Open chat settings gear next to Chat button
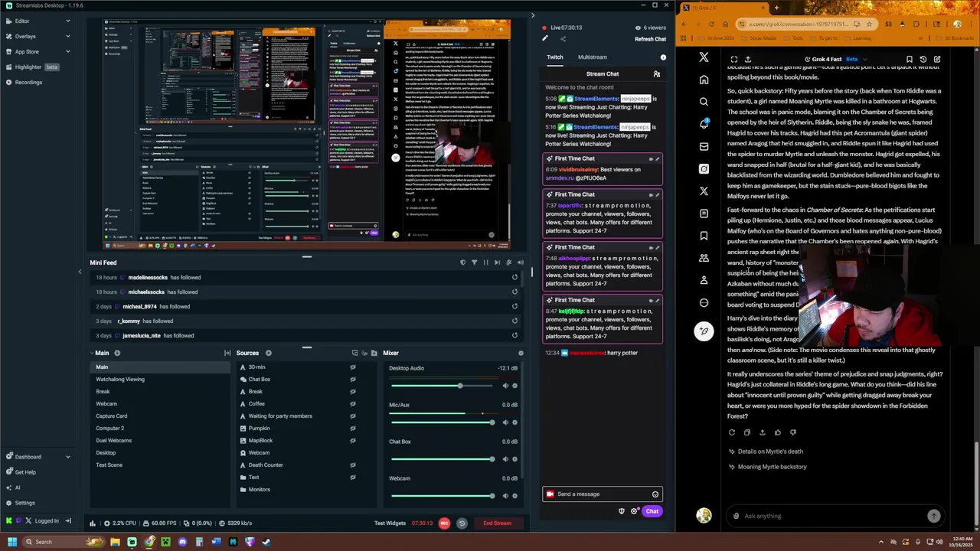Image resolution: width=980 pixels, height=551 pixels. click(633, 511)
